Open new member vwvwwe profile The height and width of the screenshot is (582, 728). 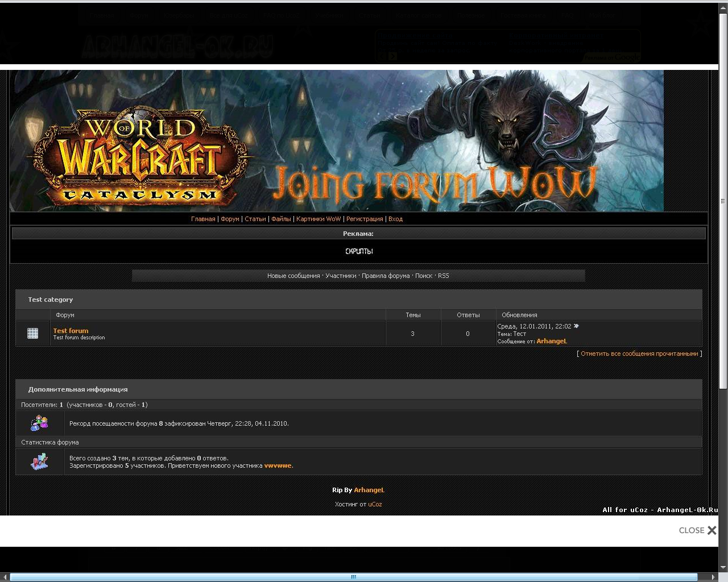278,465
